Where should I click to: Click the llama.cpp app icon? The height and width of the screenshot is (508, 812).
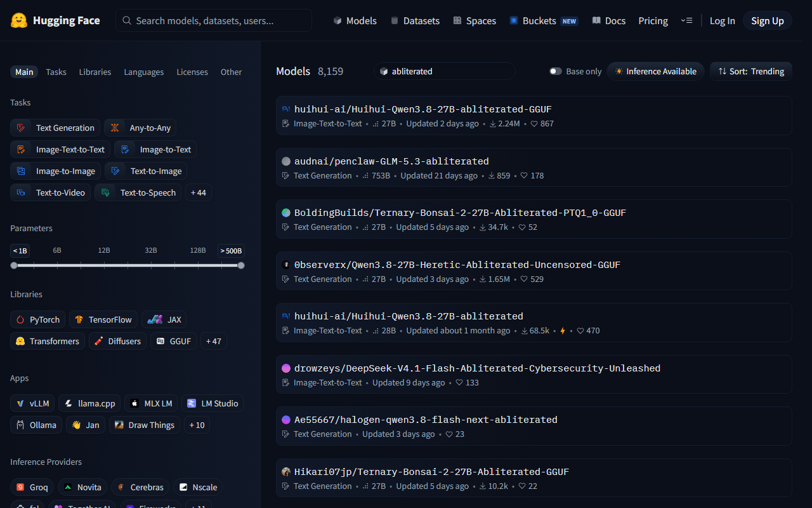pos(69,403)
